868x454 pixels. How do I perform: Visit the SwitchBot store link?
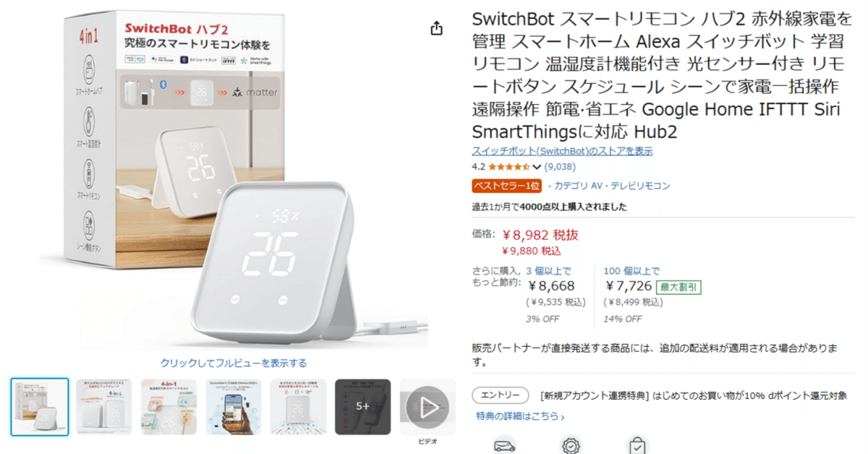(562, 151)
